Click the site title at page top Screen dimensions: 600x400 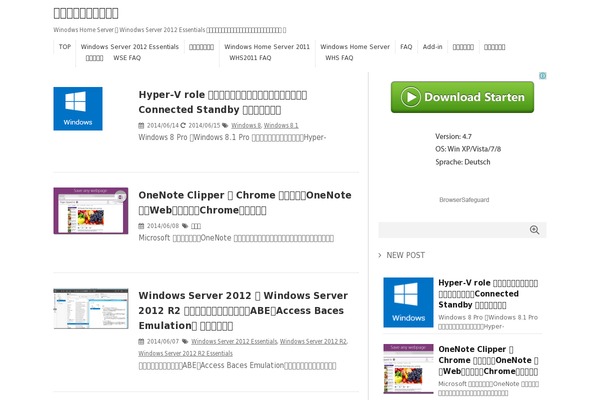tap(86, 13)
